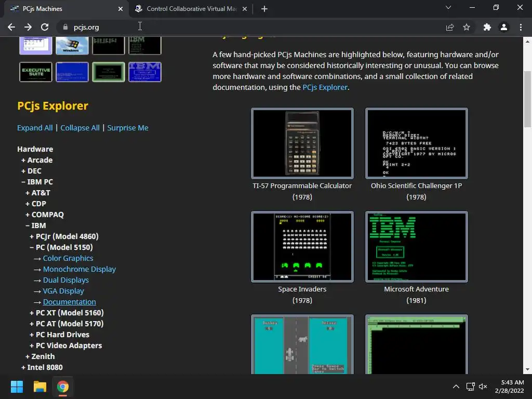This screenshot has height=399, width=532.
Task: Click the Chrome taskbar icon
Action: (x=63, y=387)
